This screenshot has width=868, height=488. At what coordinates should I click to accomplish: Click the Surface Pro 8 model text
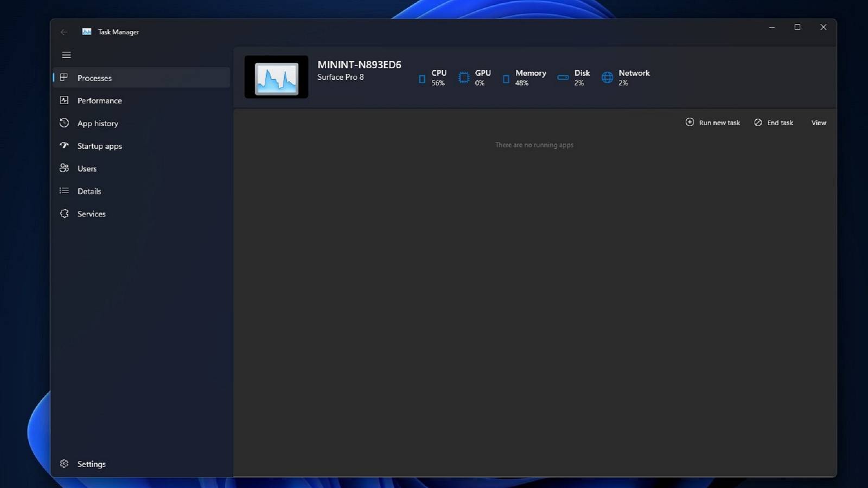click(x=341, y=77)
